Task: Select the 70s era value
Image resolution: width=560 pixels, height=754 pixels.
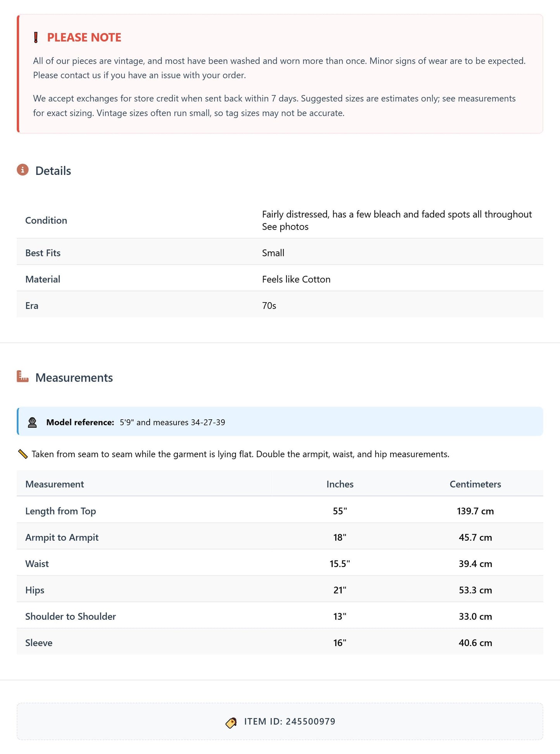Action: click(269, 306)
